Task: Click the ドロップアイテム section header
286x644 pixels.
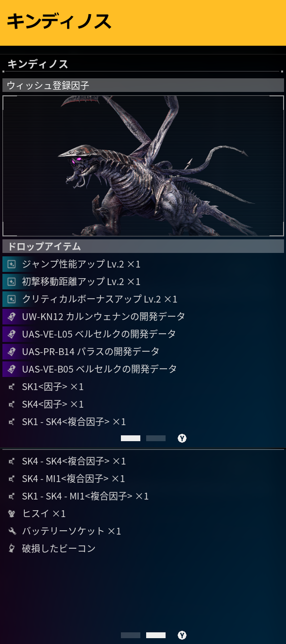Action: coord(143,246)
